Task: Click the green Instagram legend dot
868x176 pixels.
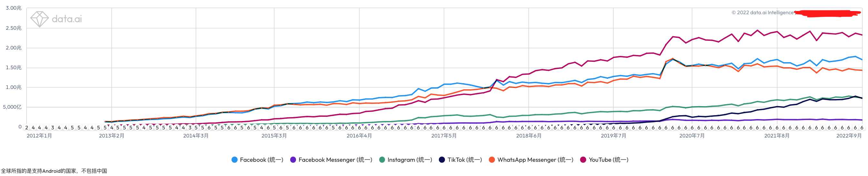Action: pos(382,160)
